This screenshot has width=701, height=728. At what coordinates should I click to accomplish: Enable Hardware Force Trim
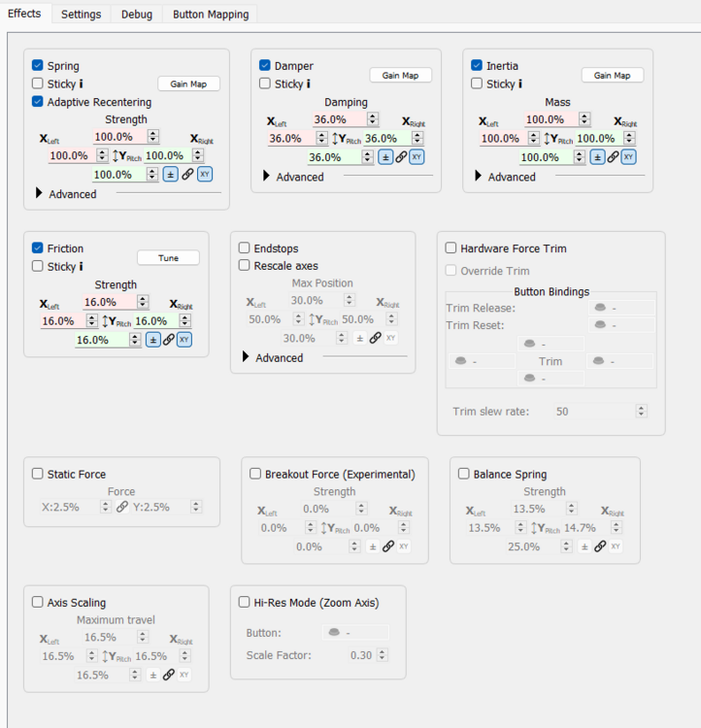(x=451, y=248)
